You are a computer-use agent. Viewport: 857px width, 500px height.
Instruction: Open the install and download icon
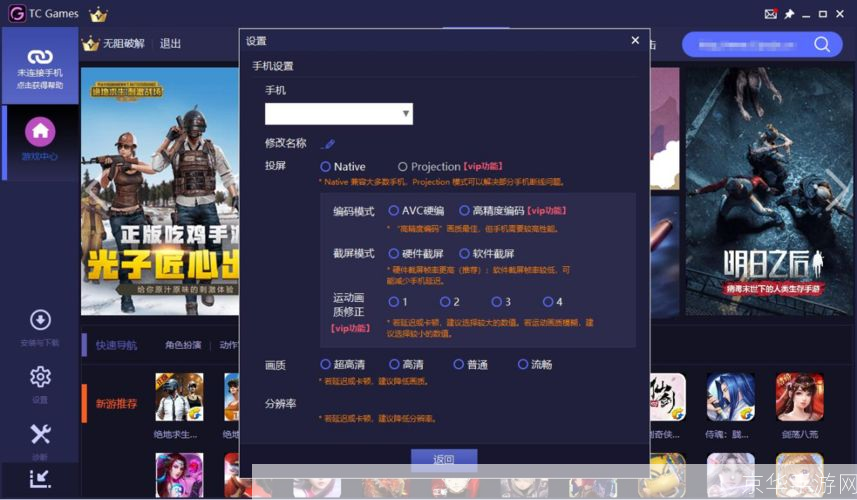pos(40,320)
